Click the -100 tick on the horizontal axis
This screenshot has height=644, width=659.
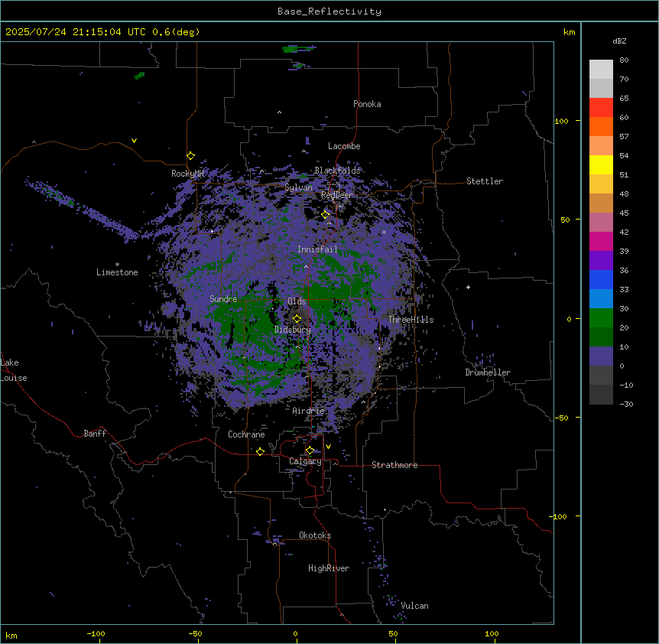[x=96, y=634]
